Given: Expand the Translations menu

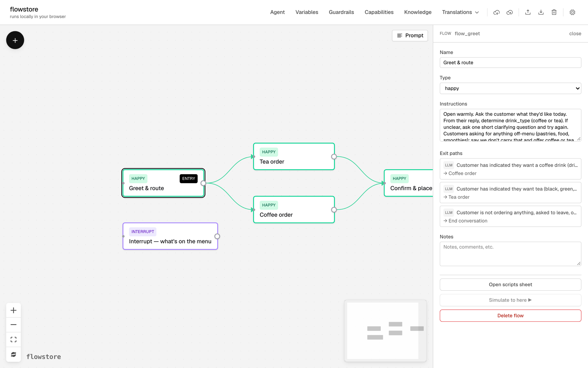Looking at the screenshot, I should pos(460,12).
